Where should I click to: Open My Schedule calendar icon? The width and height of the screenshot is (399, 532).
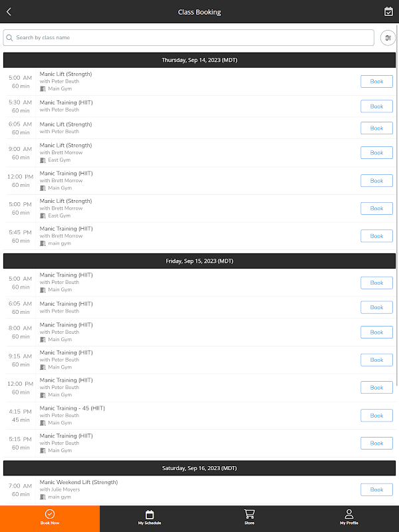pos(150,514)
